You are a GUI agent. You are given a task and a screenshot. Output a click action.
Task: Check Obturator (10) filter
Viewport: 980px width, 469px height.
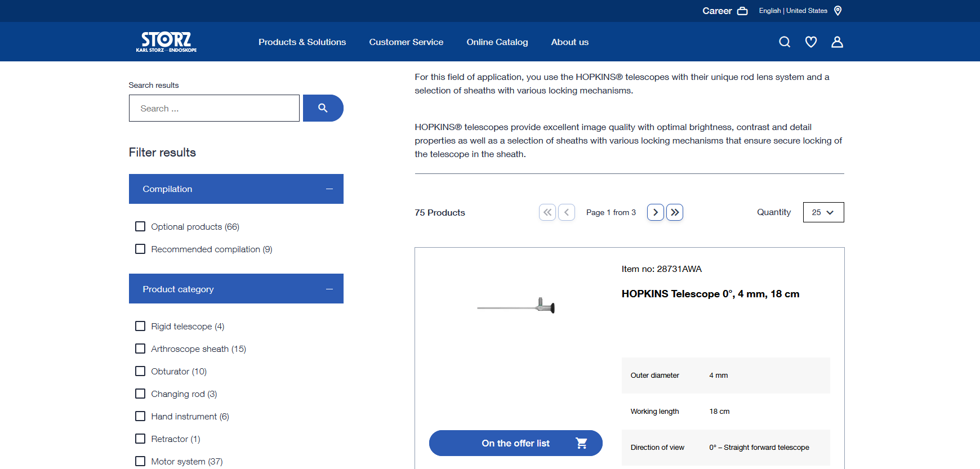140,371
